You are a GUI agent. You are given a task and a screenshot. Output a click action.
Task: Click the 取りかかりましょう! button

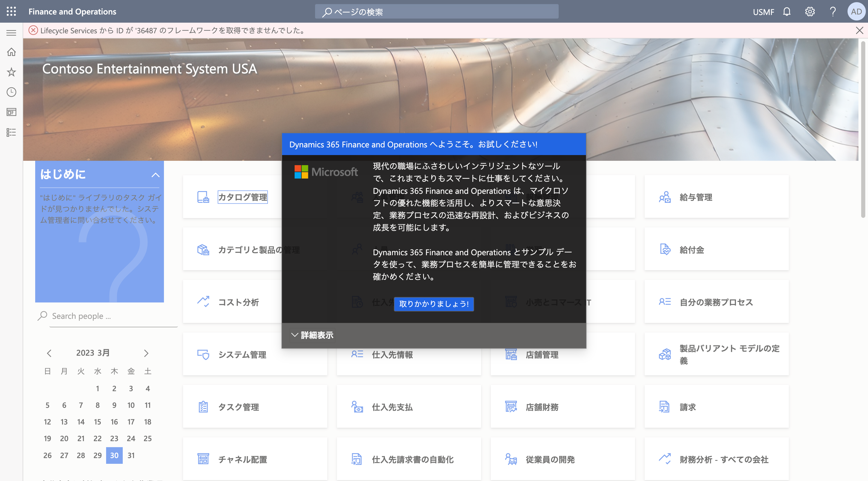coord(434,304)
